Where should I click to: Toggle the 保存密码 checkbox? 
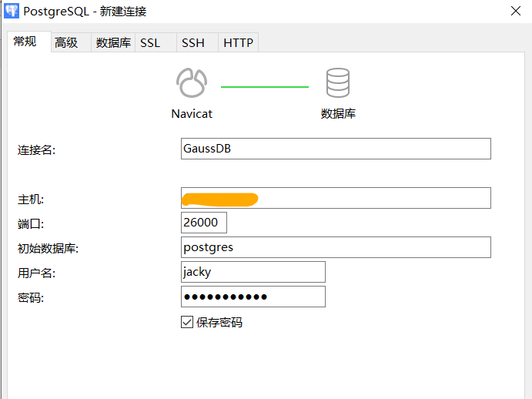[x=187, y=322]
